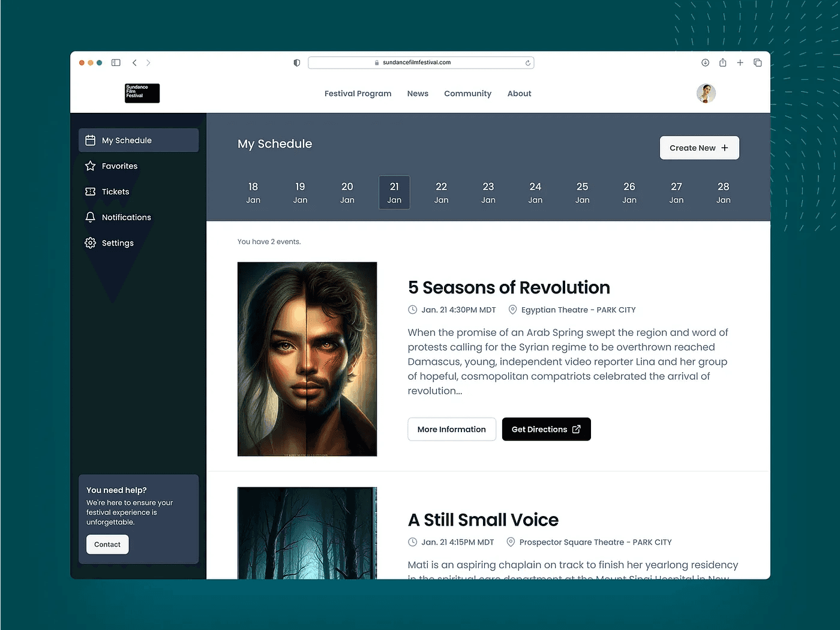Click the clock icon for 5 Seasons of Revolution
Viewport: 840px width, 630px height.
(x=413, y=310)
